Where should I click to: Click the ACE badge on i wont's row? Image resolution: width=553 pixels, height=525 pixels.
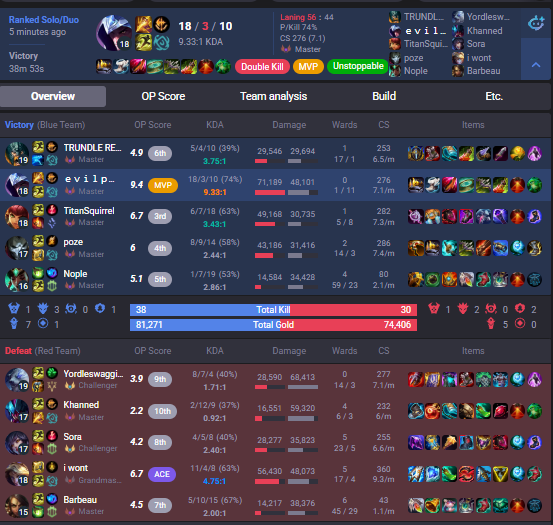(162, 474)
